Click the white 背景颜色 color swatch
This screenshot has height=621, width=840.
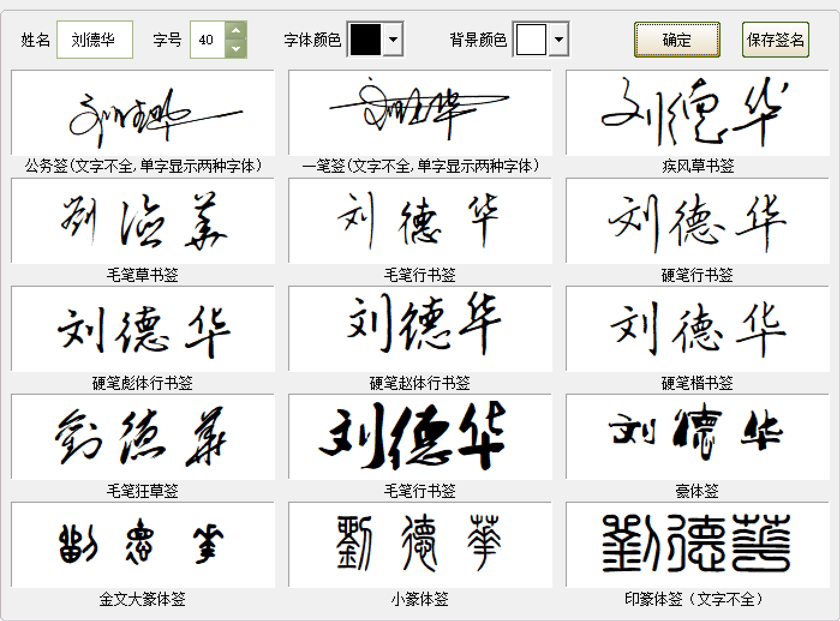531,40
